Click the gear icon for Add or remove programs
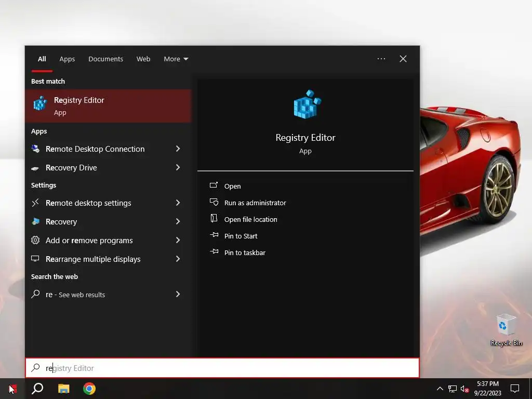The width and height of the screenshot is (532, 399). pyautogui.click(x=35, y=240)
